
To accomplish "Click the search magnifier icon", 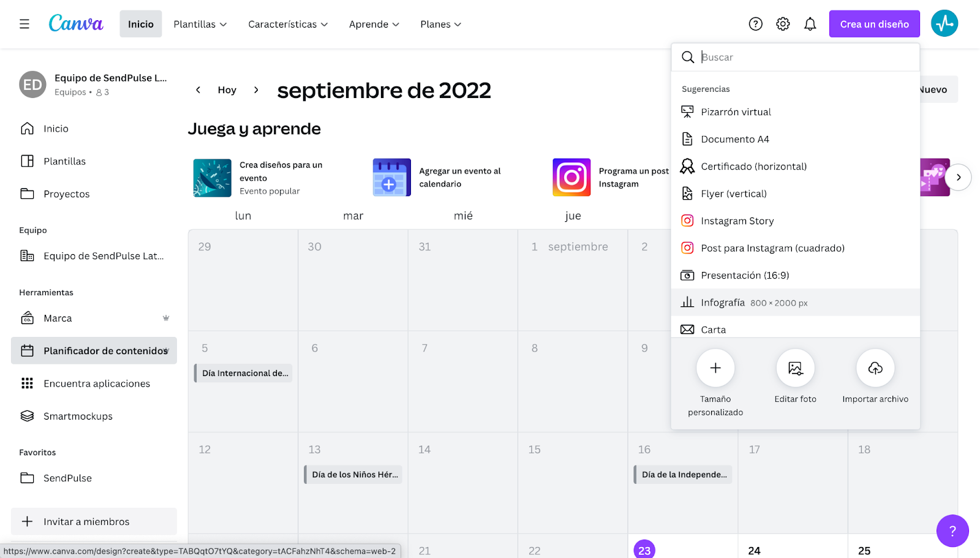I will pyautogui.click(x=688, y=57).
